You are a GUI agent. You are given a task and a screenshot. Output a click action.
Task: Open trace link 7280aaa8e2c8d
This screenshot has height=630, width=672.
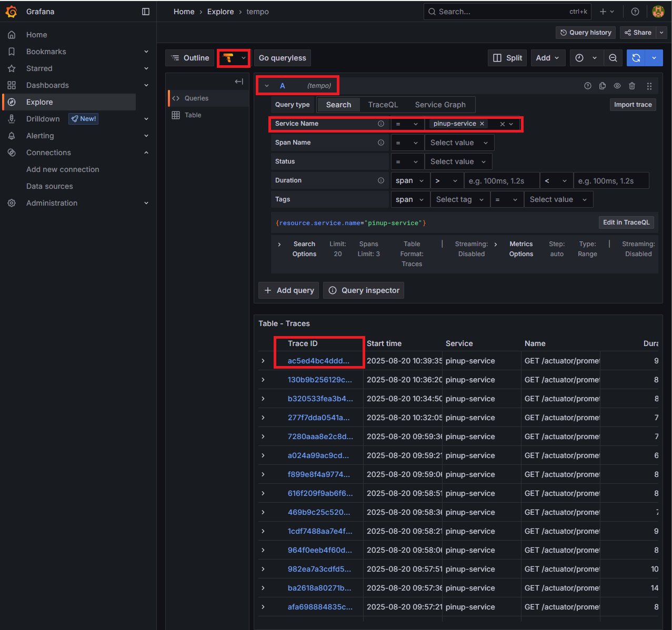pyautogui.click(x=320, y=436)
